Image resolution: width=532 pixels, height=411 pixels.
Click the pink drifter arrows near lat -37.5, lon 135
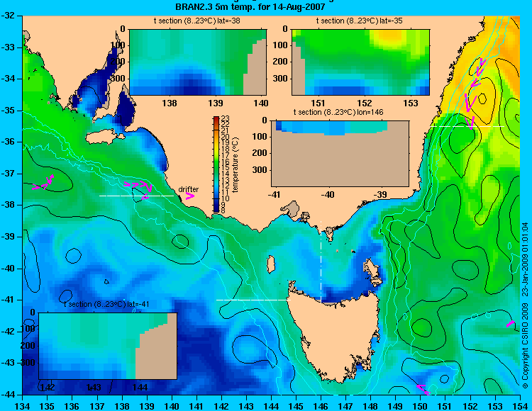[x=43, y=183]
